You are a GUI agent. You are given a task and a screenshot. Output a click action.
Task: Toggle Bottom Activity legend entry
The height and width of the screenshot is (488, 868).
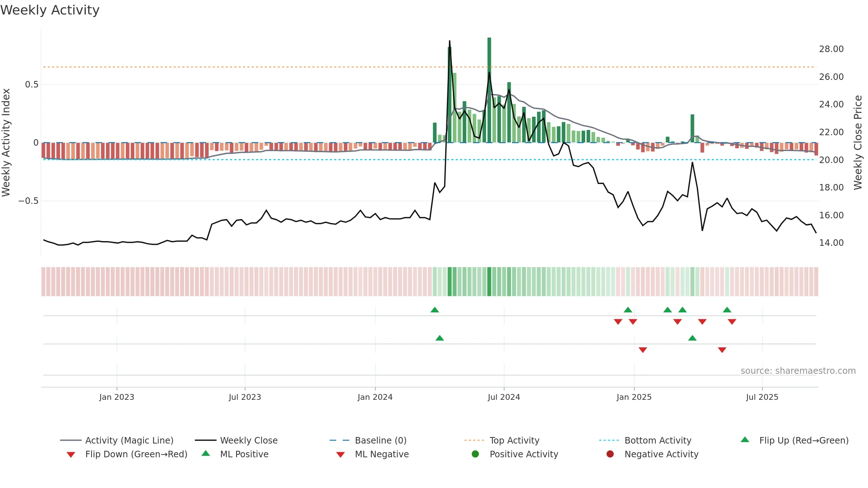(645, 440)
